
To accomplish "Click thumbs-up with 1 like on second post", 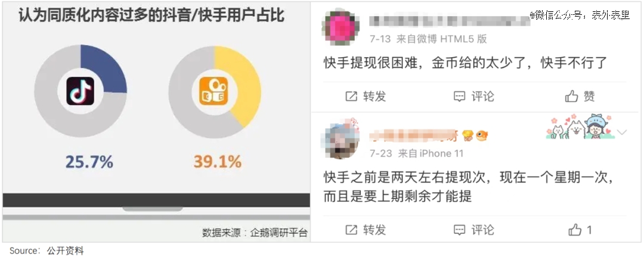I will 580,230.
